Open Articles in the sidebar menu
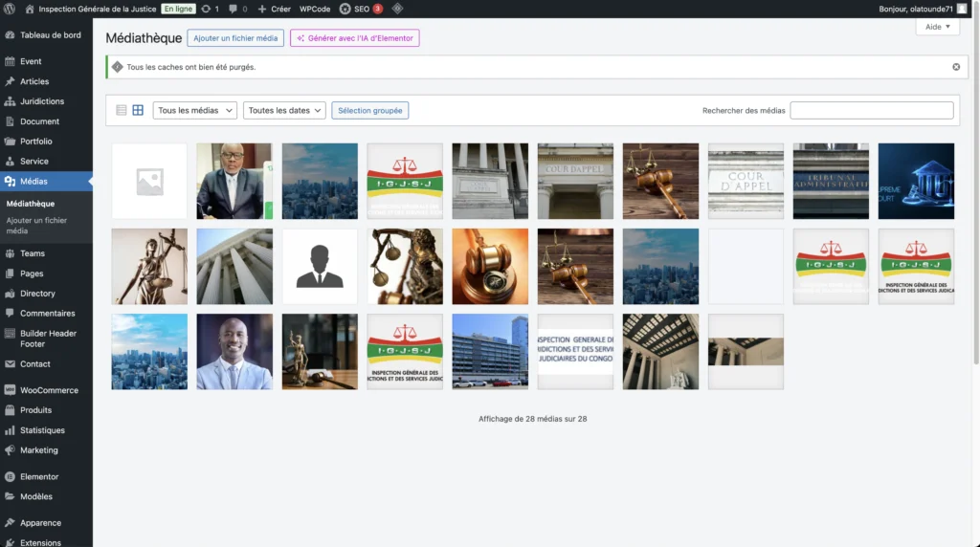 (34, 81)
